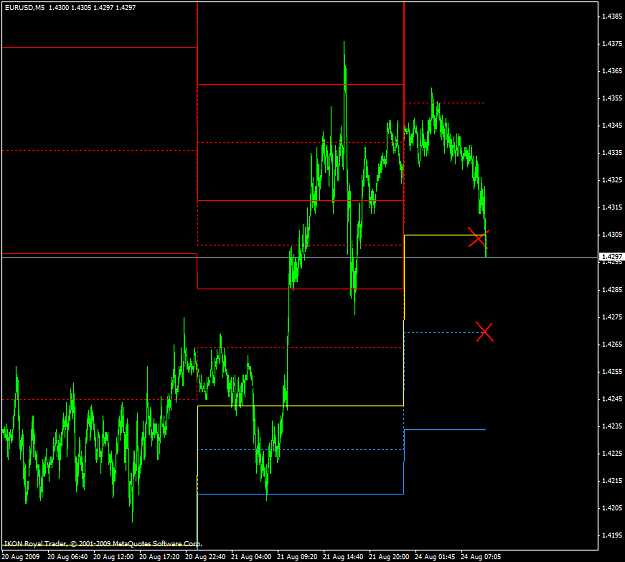Select the 1.4225 price axis label
The height and width of the screenshot is (562, 625).
coord(612,454)
